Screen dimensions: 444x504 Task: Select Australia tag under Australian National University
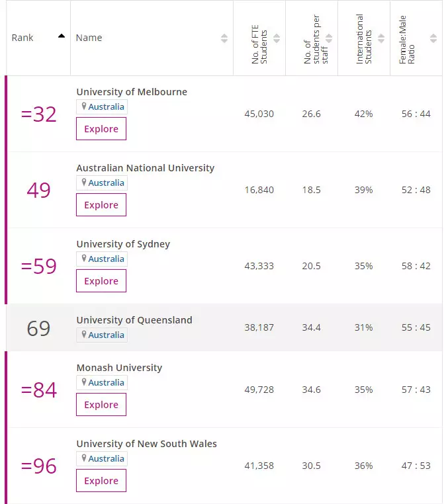pos(106,183)
